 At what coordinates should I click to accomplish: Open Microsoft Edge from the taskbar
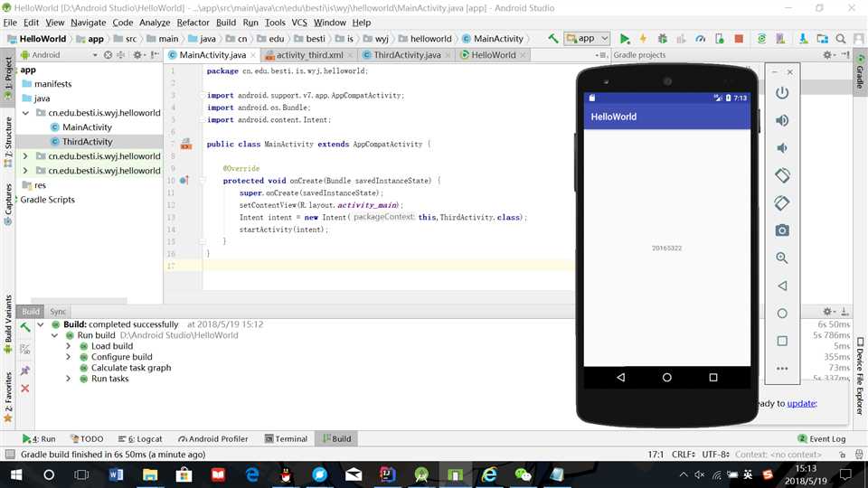(252, 474)
